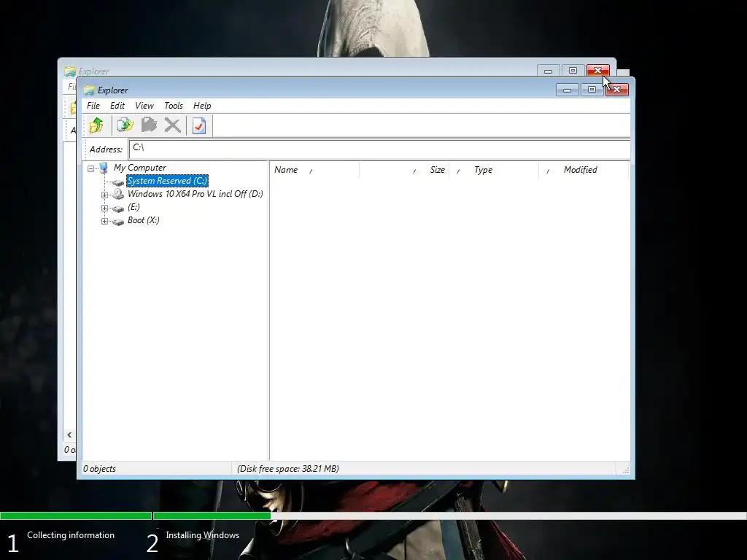Select System Reserved (C:) in tree
The height and width of the screenshot is (560, 747).
[x=167, y=181]
